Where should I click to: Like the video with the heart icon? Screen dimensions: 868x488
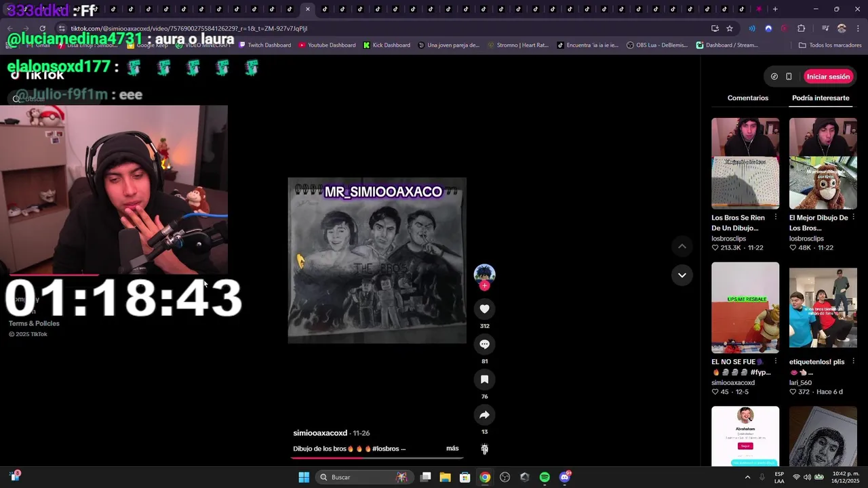click(x=484, y=309)
